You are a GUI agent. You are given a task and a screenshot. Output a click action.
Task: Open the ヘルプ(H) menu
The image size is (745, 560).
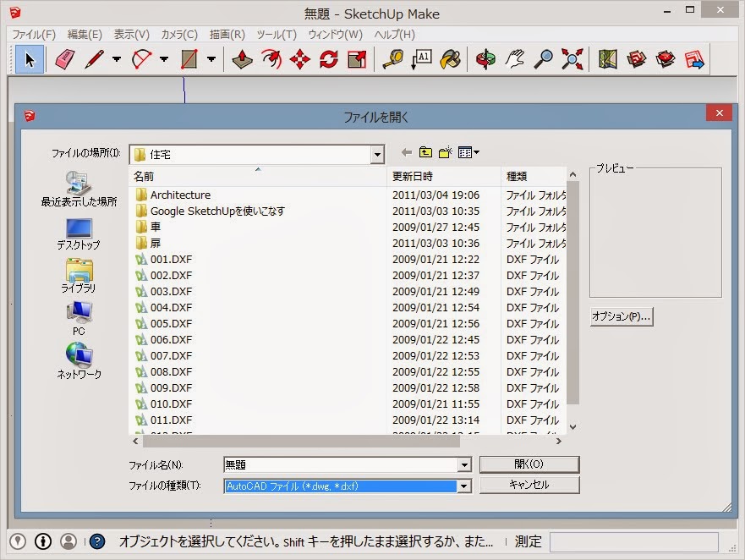[394, 35]
